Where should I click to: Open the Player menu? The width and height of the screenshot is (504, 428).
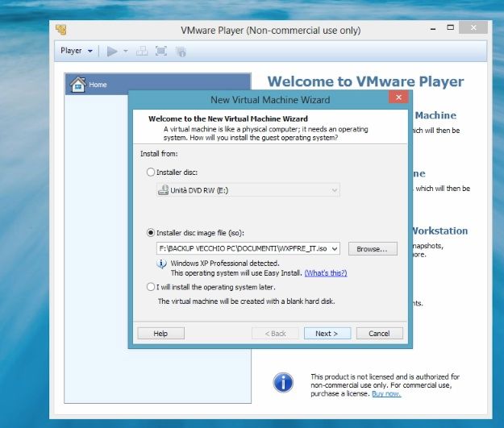(x=77, y=51)
